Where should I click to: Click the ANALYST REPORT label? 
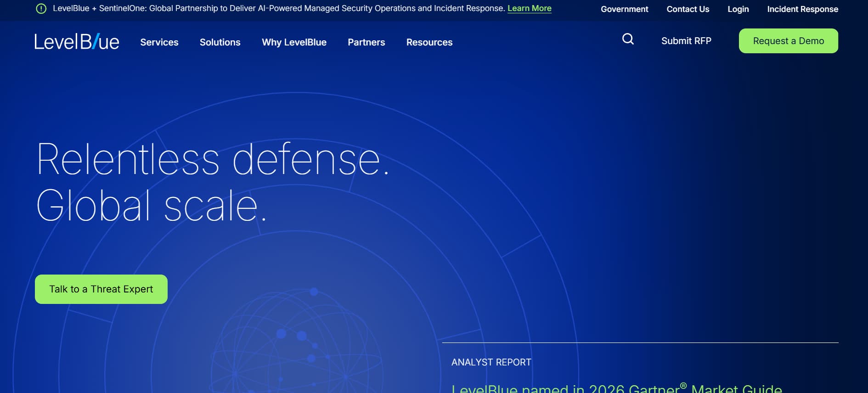(x=491, y=362)
